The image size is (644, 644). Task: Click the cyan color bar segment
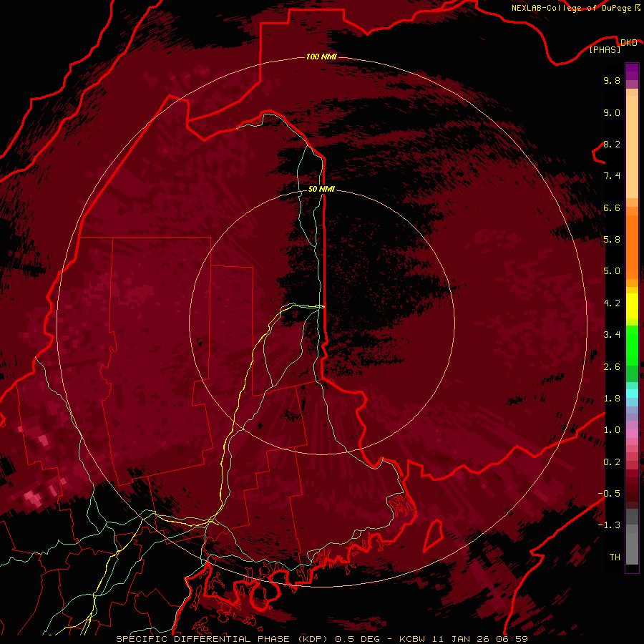pos(632,394)
